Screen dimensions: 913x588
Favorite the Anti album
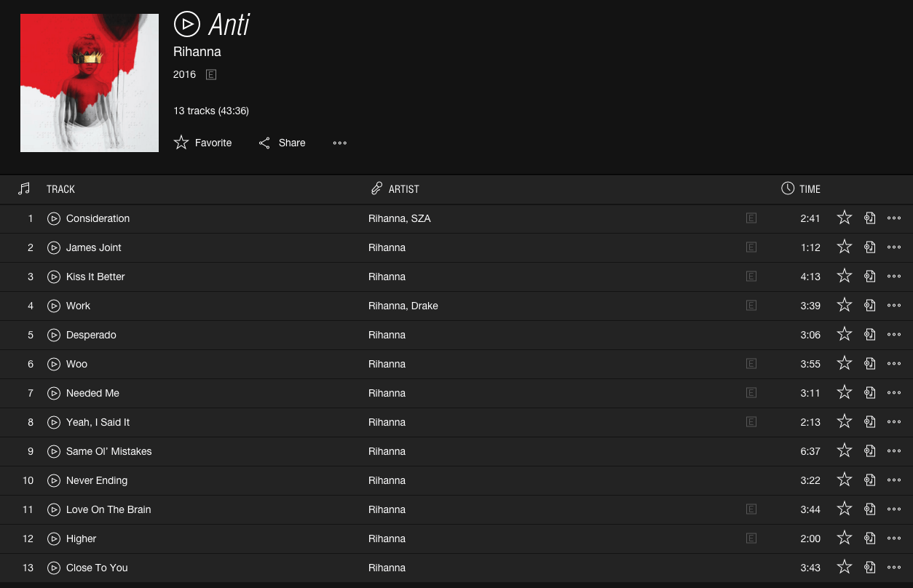[203, 143]
